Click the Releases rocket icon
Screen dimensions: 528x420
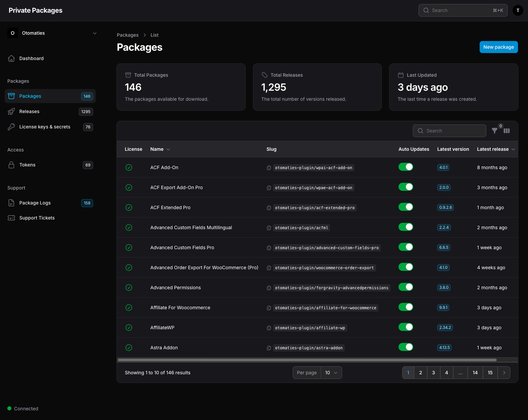[11, 111]
